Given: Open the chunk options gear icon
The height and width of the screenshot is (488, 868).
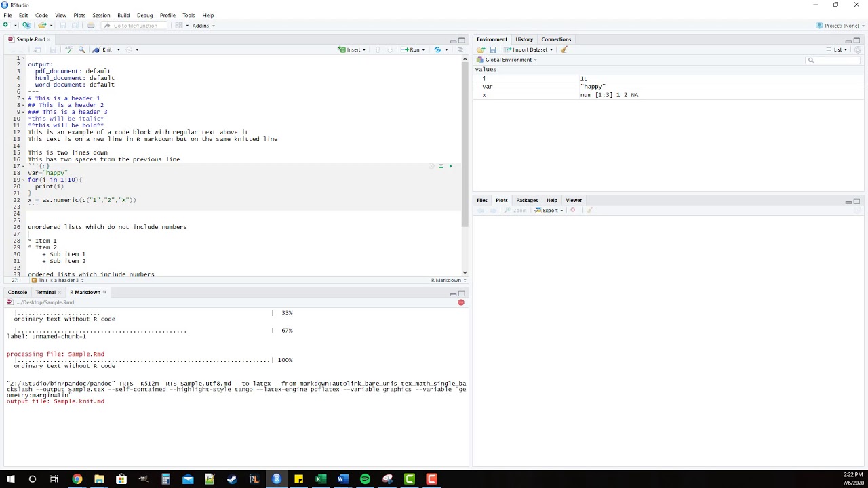Looking at the screenshot, I should pyautogui.click(x=431, y=166).
